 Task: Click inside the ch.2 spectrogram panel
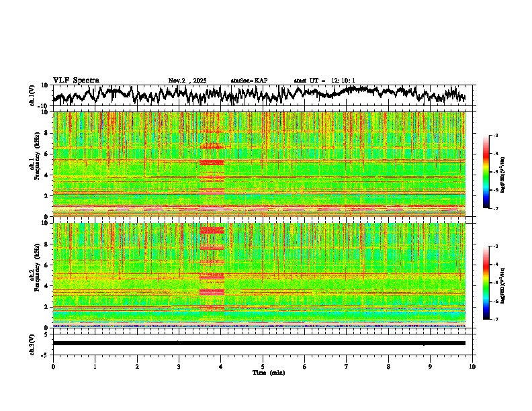[259, 275]
